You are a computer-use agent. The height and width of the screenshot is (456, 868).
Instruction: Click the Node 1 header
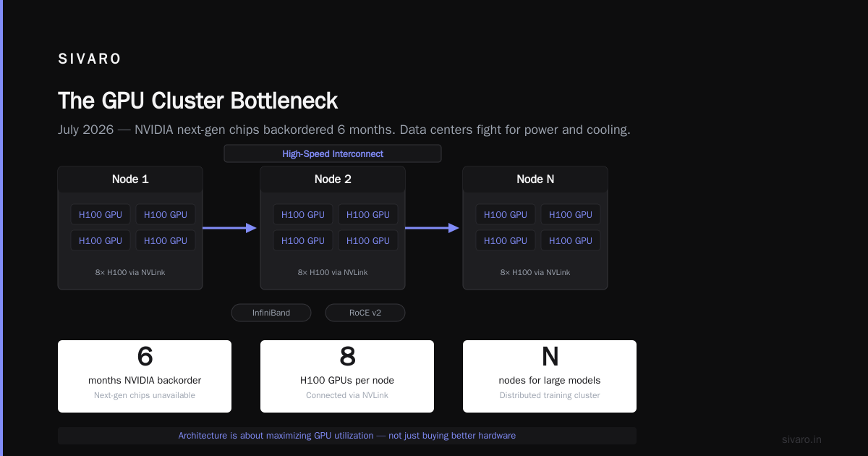130,180
